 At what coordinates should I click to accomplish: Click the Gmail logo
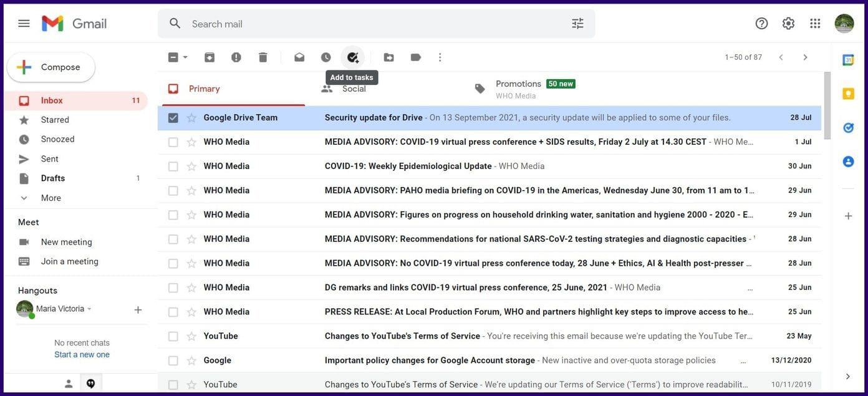(x=74, y=24)
